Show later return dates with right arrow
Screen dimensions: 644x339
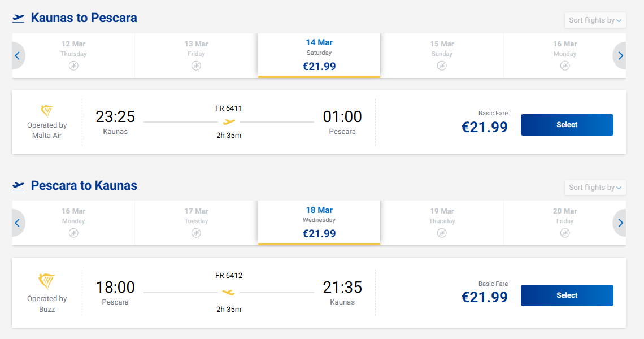tap(620, 223)
